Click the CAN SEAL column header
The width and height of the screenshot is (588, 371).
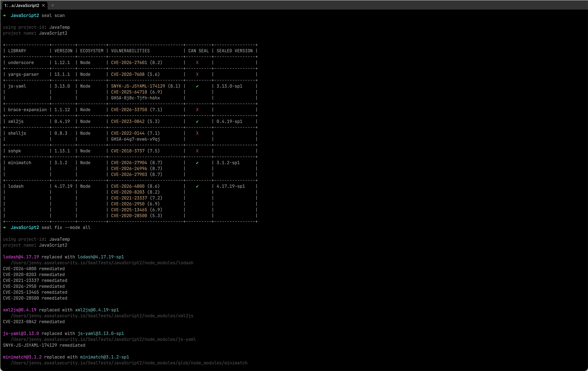pos(199,51)
